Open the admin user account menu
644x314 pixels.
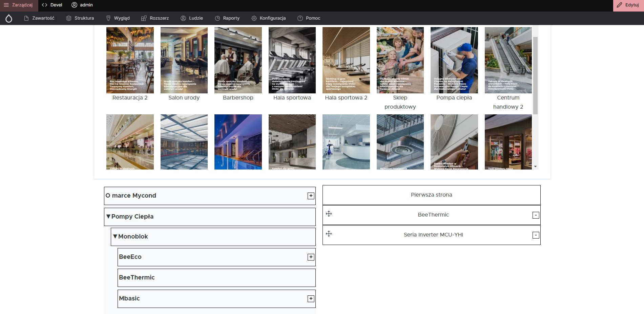[x=82, y=5]
